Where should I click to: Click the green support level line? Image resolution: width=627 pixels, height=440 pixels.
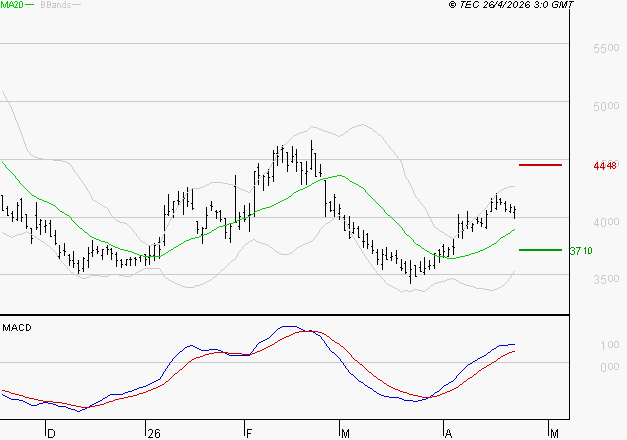pyautogui.click(x=540, y=250)
